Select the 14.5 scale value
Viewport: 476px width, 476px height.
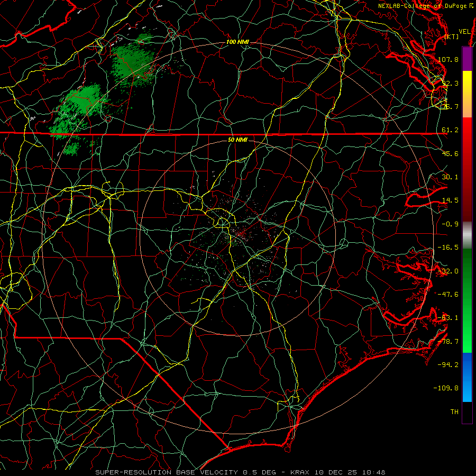450,200
